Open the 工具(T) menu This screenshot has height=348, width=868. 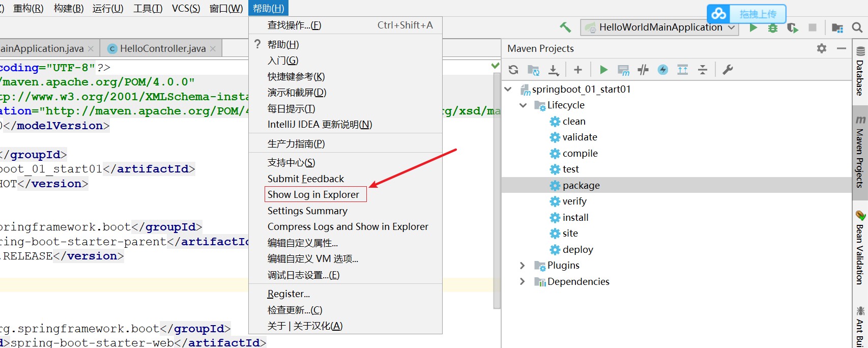click(x=148, y=9)
